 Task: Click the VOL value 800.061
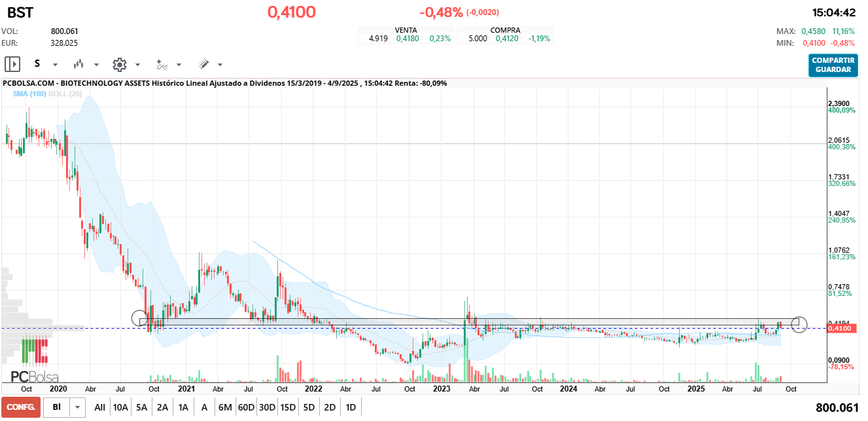[x=64, y=31]
